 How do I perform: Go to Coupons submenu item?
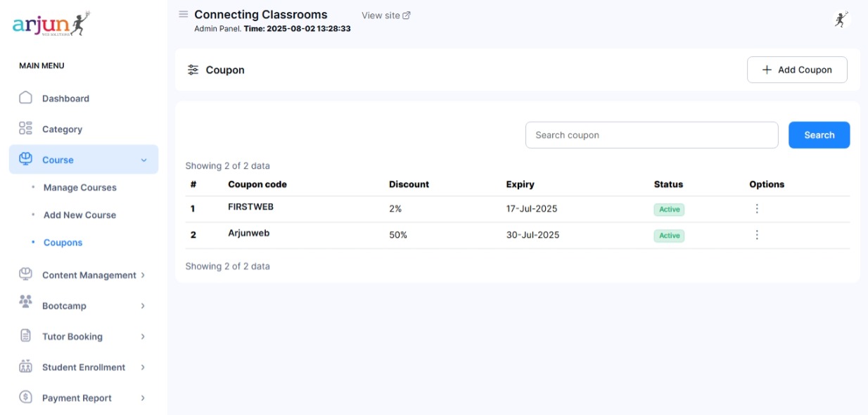click(63, 243)
